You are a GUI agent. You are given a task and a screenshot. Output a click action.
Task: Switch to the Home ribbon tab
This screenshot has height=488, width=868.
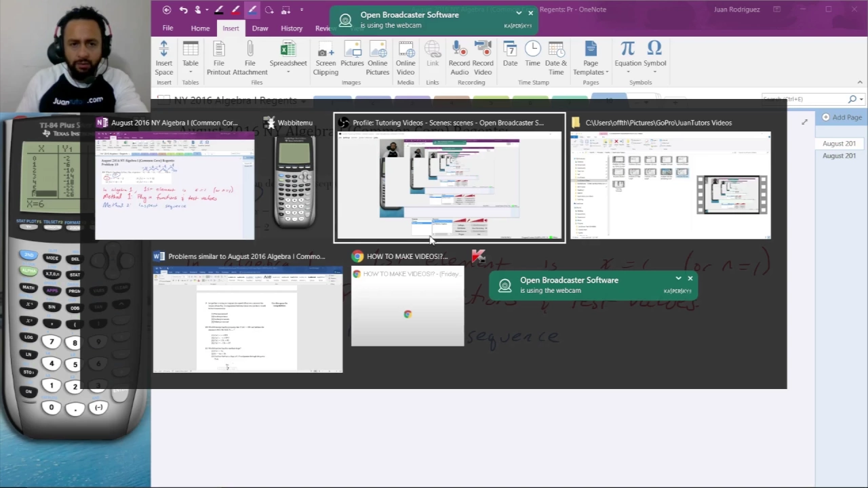pyautogui.click(x=200, y=28)
